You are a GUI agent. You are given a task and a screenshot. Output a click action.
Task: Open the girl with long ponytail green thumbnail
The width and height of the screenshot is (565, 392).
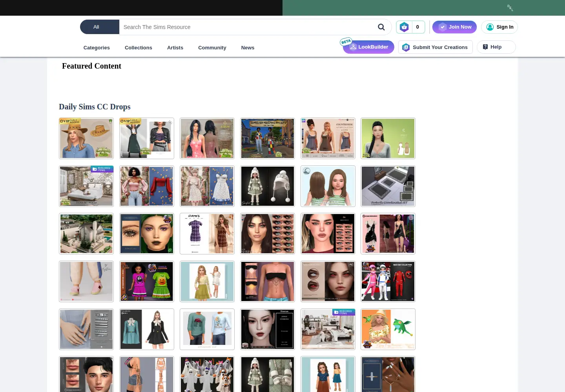pyautogui.click(x=388, y=138)
